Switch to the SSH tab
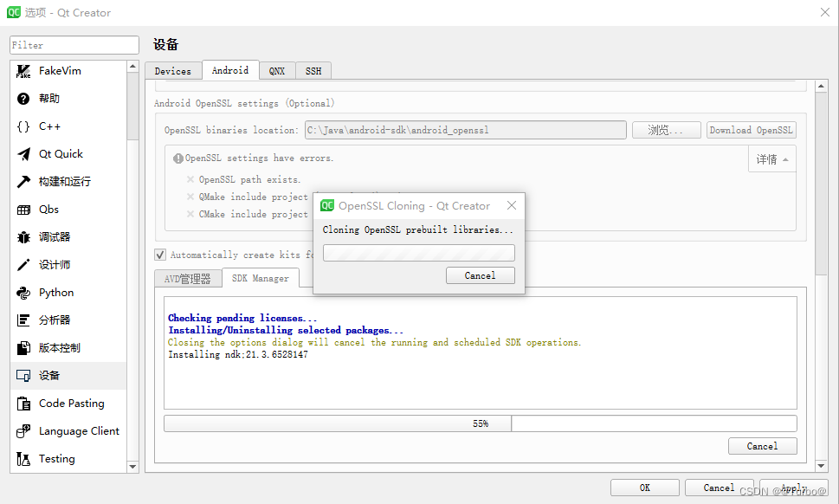This screenshot has height=504, width=839. (313, 71)
